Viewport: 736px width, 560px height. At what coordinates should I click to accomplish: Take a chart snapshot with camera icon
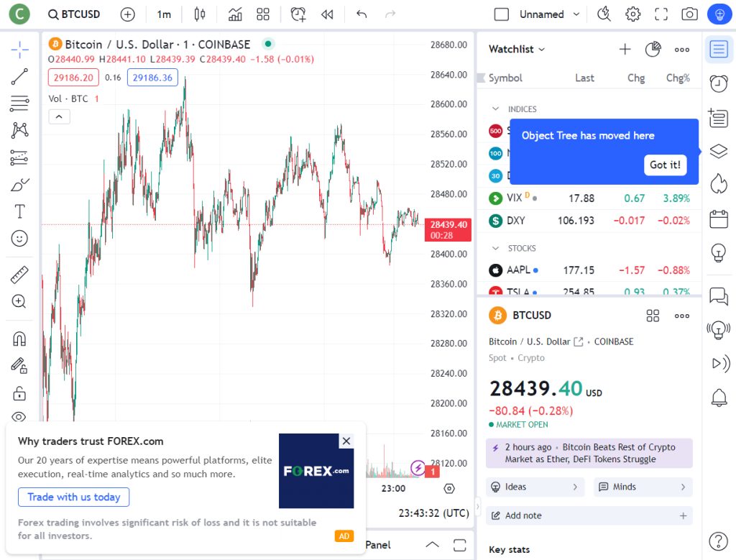[x=689, y=14]
